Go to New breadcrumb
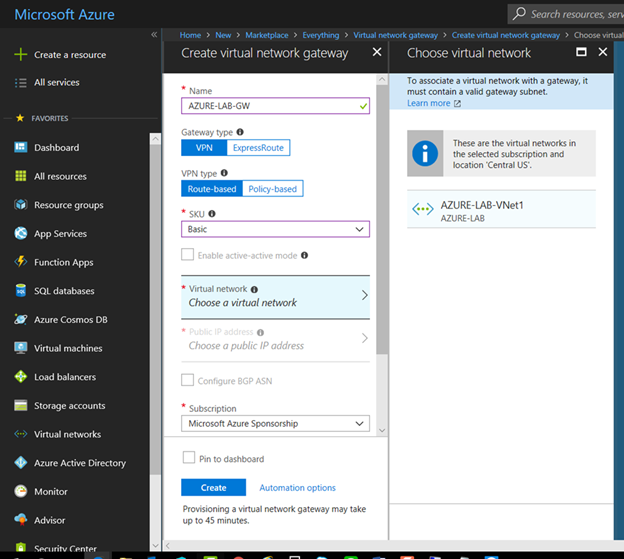Image resolution: width=624 pixels, height=559 pixels. pos(223,35)
